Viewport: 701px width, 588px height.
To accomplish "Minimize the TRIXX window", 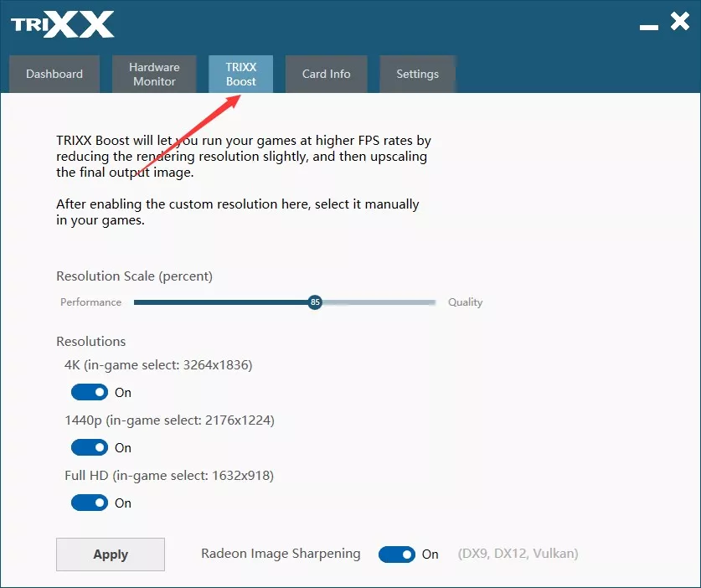I will pos(649,28).
